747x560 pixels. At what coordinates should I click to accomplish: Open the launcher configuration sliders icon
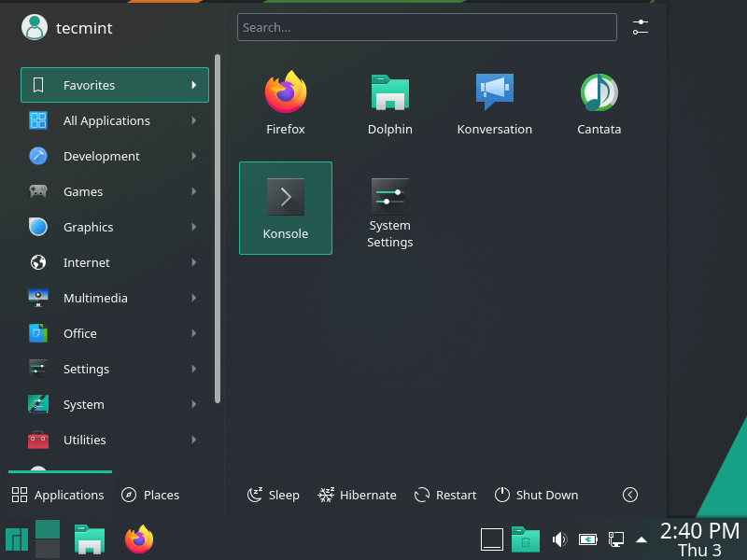click(x=640, y=27)
